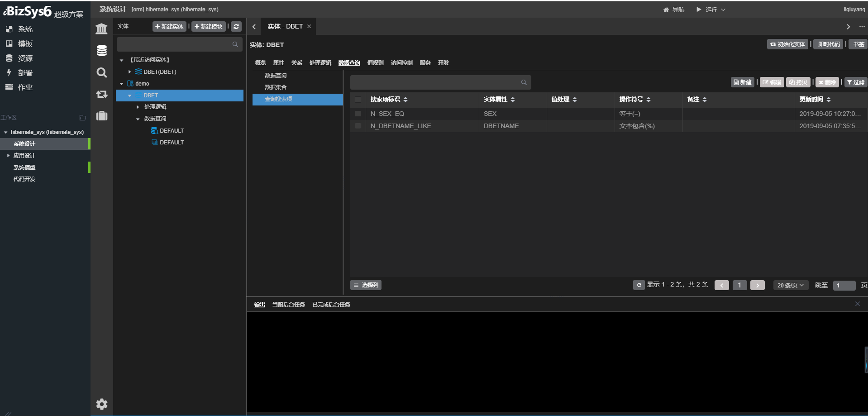Click the search magnifier in the entity tree search box
Image resolution: width=868 pixels, height=416 pixels.
click(x=235, y=44)
